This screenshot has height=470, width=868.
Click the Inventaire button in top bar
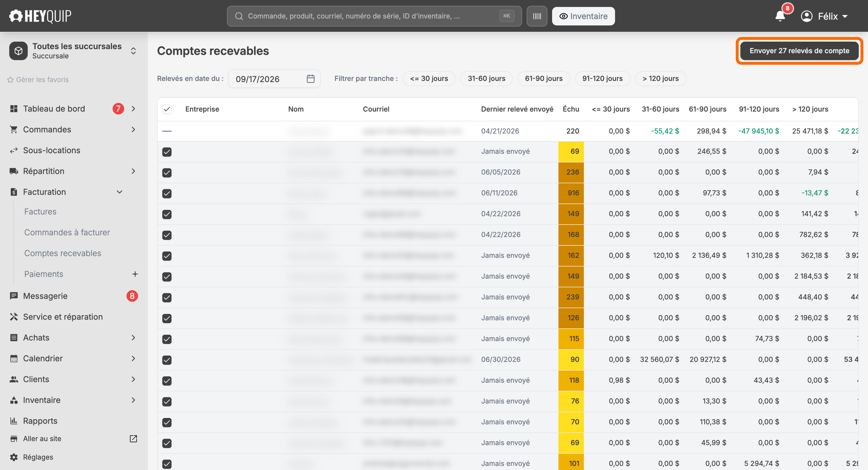pyautogui.click(x=583, y=16)
